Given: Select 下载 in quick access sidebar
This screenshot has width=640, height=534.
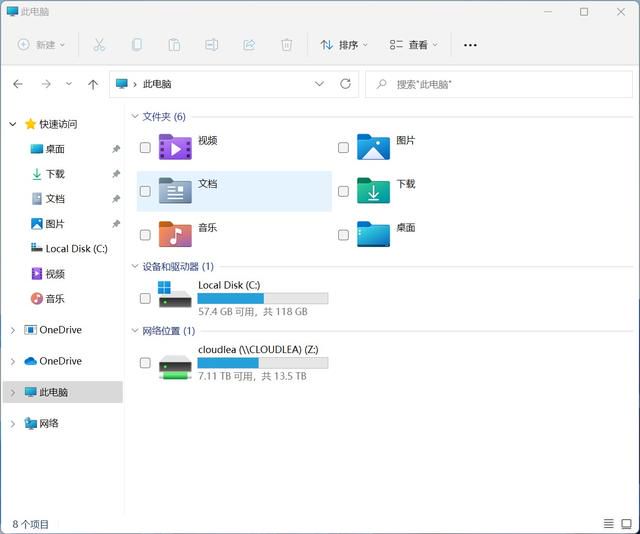Looking at the screenshot, I should point(55,174).
